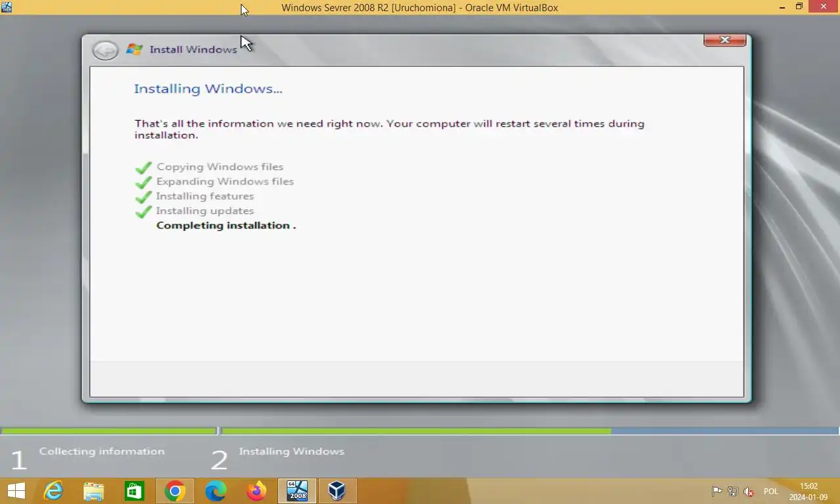Screen dimensions: 840x504
Task: Click the Installing Windows progress bar
Action: coord(530,431)
